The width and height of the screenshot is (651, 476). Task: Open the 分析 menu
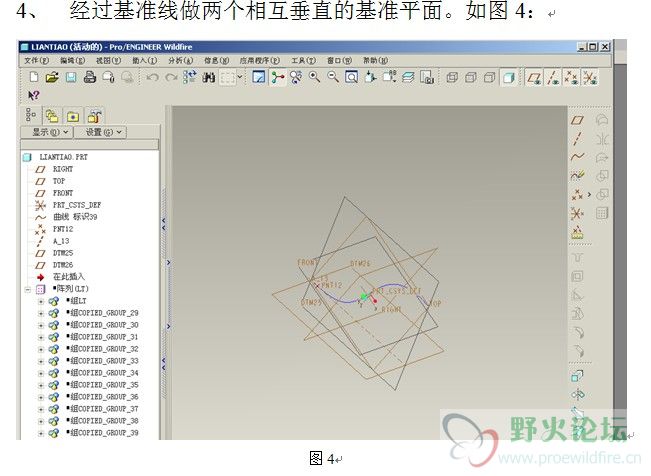181,61
